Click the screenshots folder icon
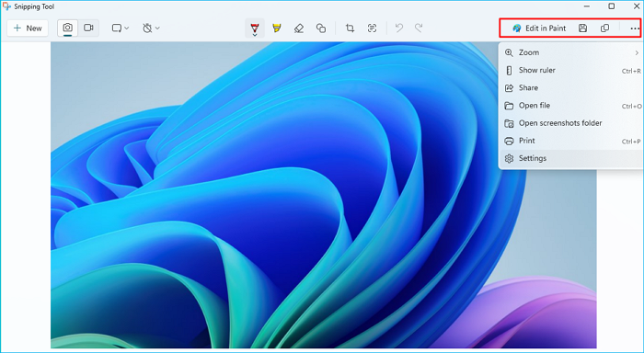 click(509, 123)
